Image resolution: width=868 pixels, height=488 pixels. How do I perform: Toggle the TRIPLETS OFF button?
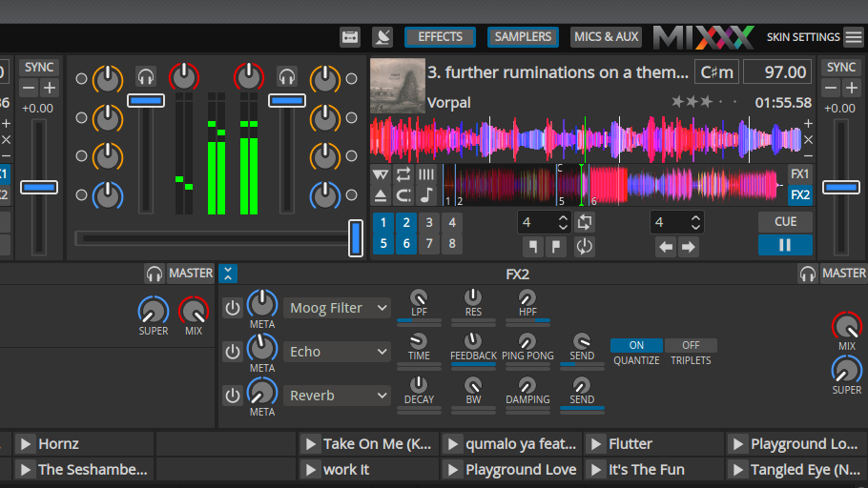[691, 345]
